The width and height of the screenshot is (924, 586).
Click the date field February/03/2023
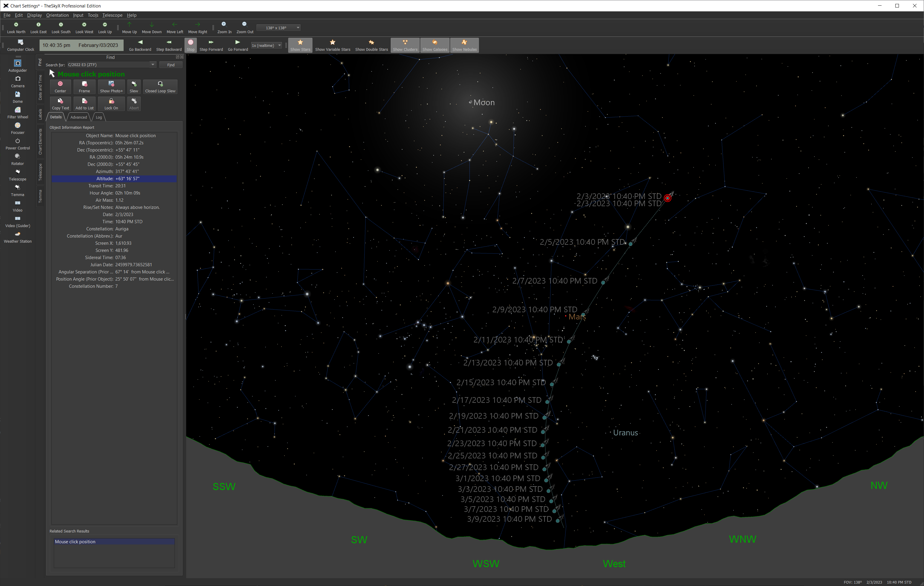click(98, 45)
